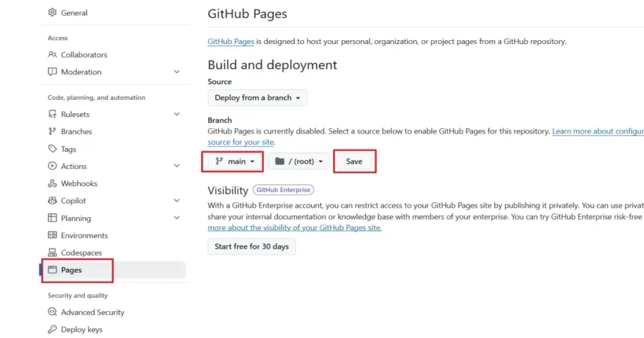
Task: Expand the Copilot section chevron
Action: [177, 200]
